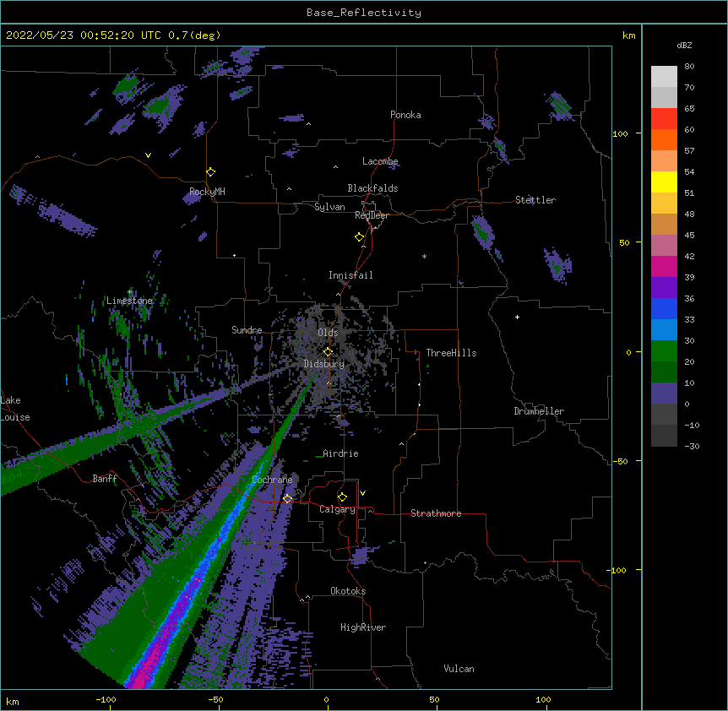728x711 pixels.
Task: Click the white 80 dBZ color swatch
Action: tap(664, 76)
